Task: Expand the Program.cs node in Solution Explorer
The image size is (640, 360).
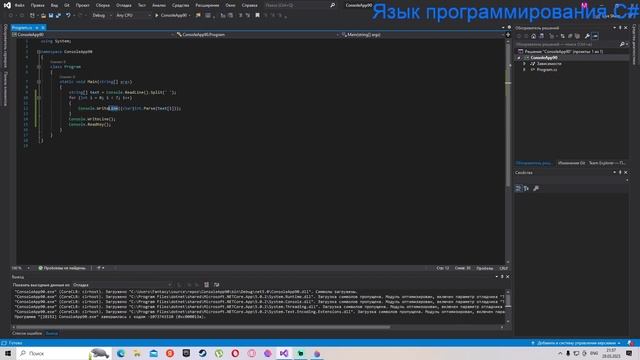Action: coord(524,70)
